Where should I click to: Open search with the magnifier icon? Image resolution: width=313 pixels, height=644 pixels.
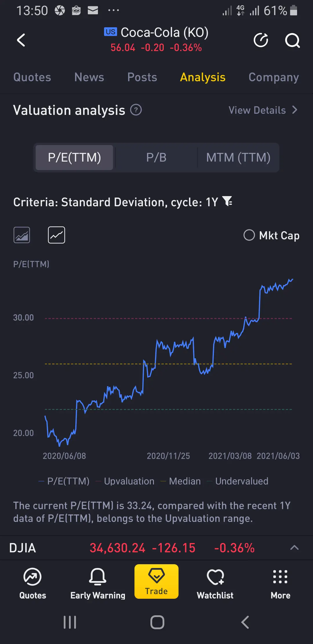(292, 40)
